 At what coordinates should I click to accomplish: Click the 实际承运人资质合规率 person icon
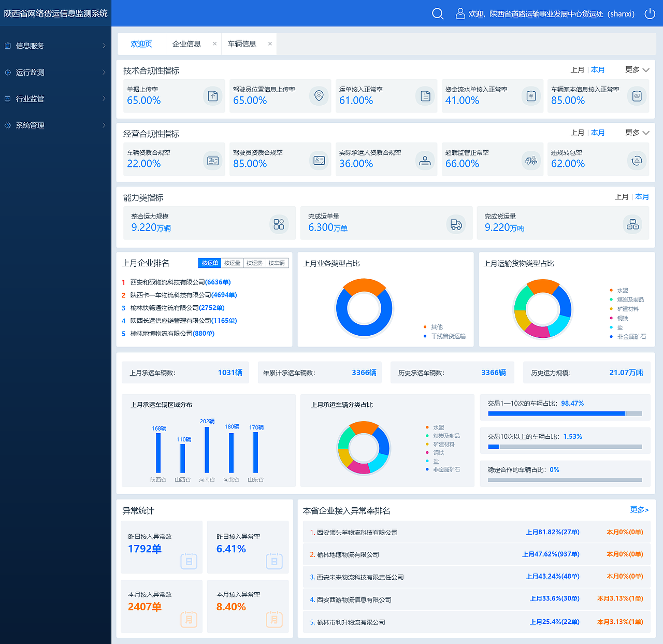[425, 161]
